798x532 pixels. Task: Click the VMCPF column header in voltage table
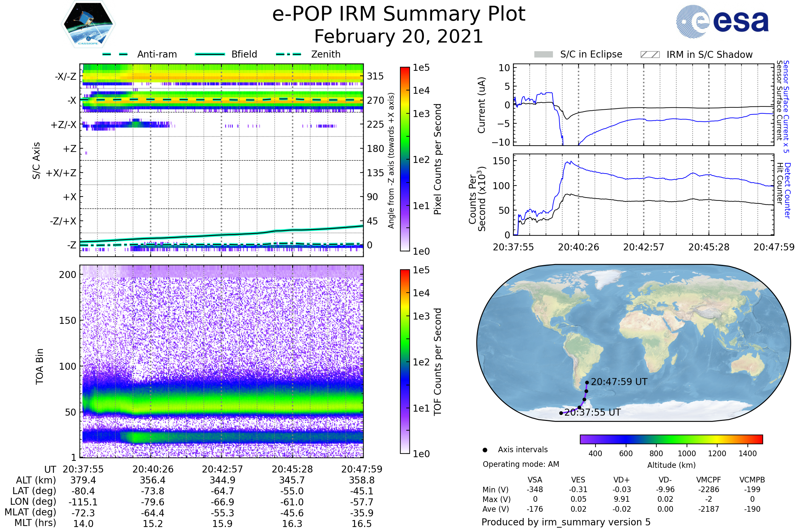tap(709, 480)
